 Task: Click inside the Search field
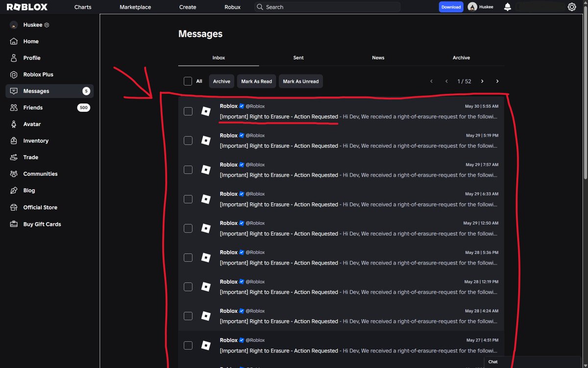click(x=327, y=7)
